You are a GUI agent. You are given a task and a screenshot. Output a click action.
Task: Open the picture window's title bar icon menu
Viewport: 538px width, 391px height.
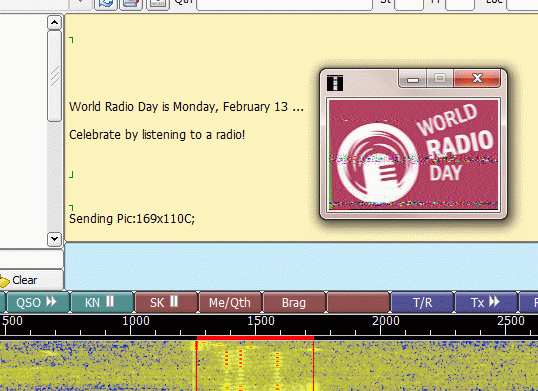pos(335,83)
